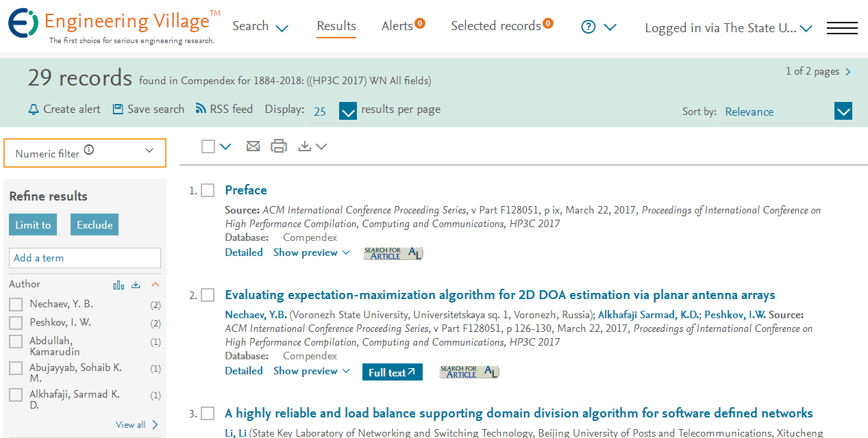Click the help question mark icon

[588, 27]
